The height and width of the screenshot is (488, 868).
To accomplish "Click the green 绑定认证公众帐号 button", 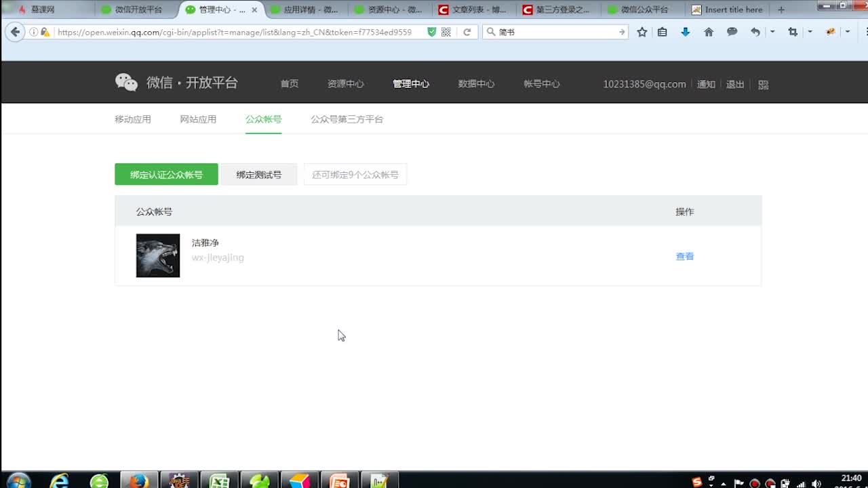I will pyautogui.click(x=166, y=174).
